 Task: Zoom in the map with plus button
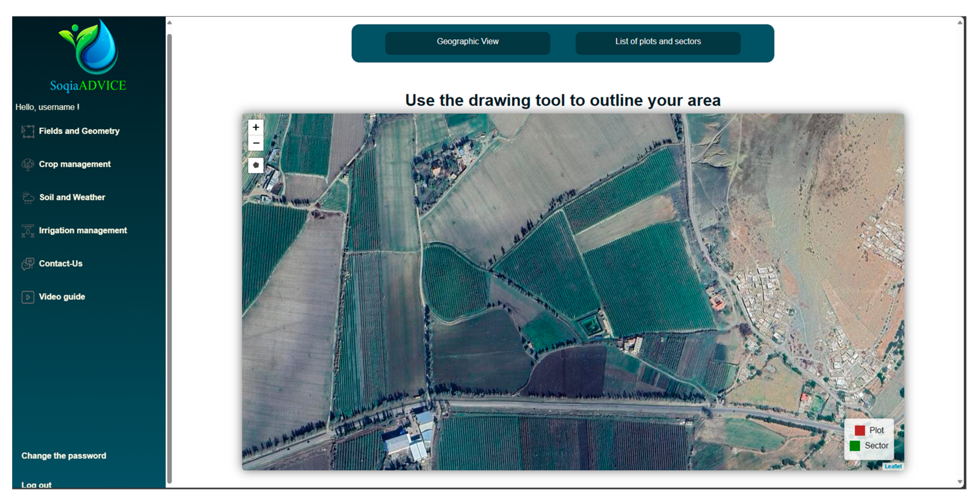click(256, 127)
